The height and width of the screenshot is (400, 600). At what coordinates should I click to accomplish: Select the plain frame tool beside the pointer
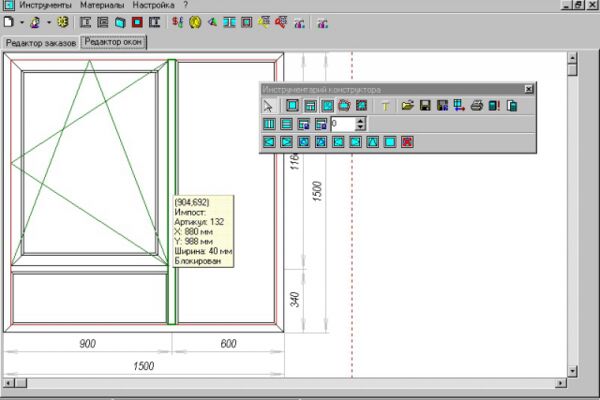point(292,105)
